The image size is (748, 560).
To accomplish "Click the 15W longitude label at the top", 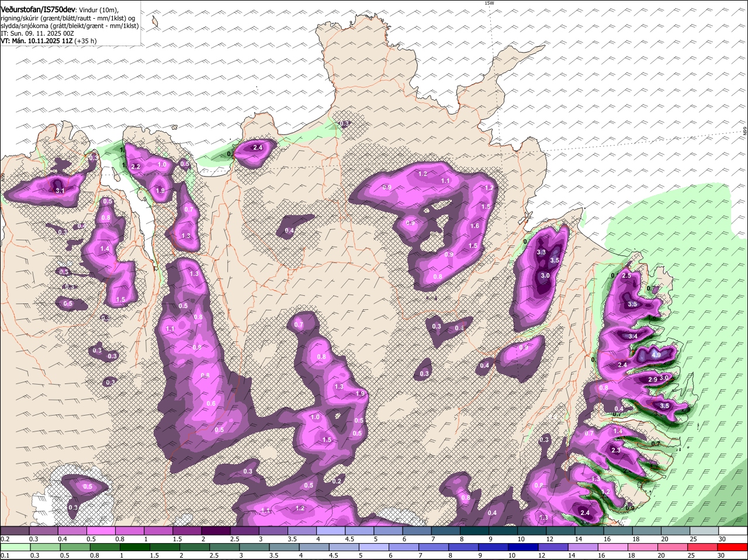I will point(489,4).
